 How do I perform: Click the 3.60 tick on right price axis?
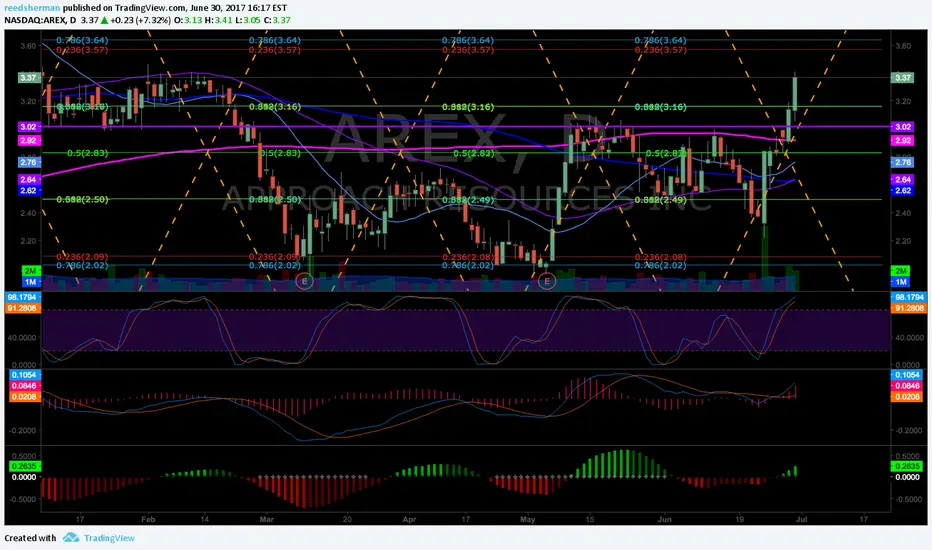click(902, 46)
